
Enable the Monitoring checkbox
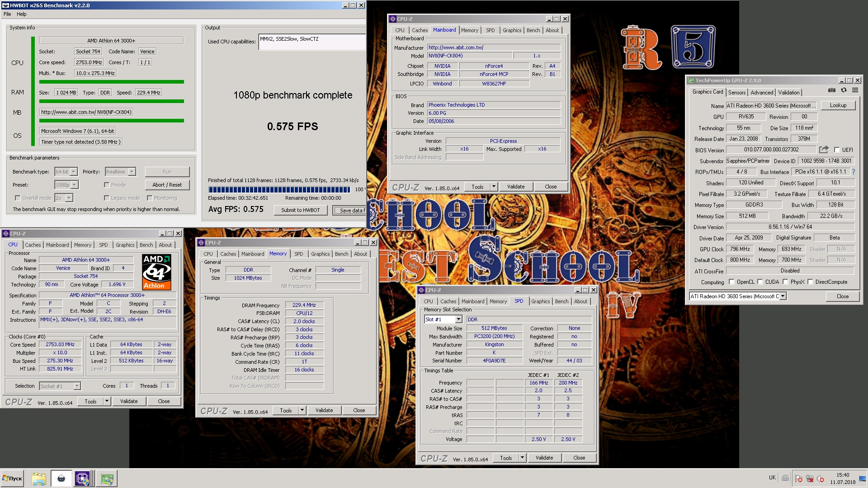click(x=150, y=198)
